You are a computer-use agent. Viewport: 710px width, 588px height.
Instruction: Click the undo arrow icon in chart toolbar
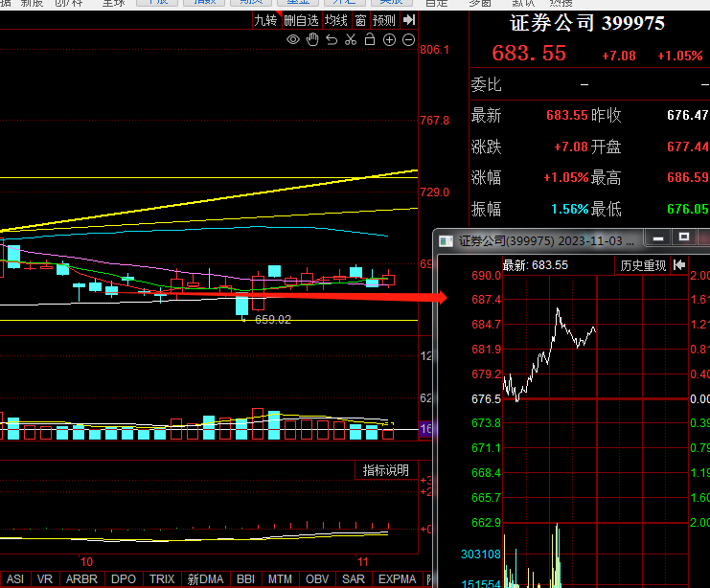click(332, 40)
